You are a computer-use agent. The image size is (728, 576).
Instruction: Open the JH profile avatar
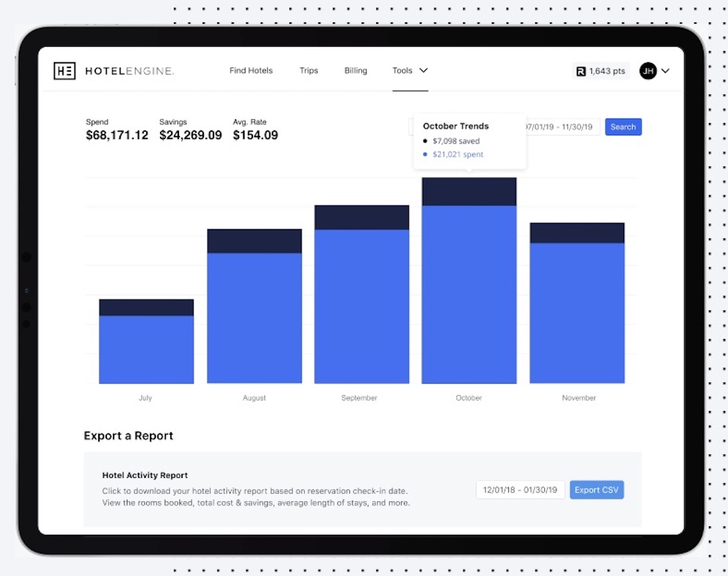click(x=648, y=71)
